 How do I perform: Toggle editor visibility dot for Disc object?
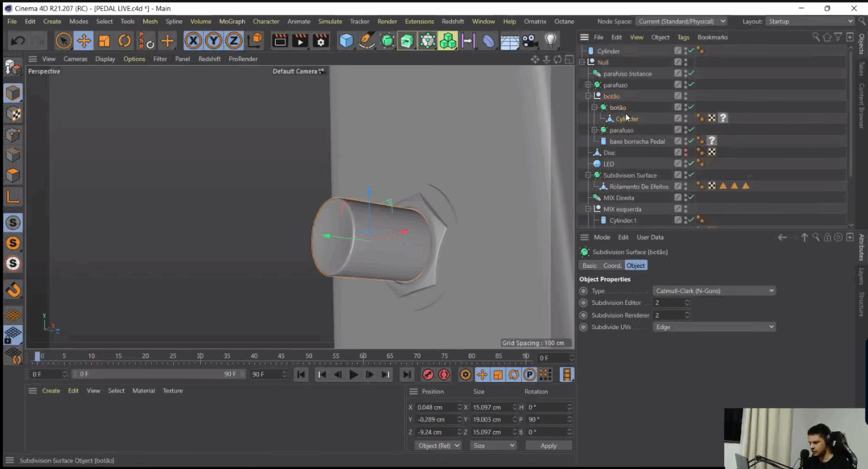(685, 150)
